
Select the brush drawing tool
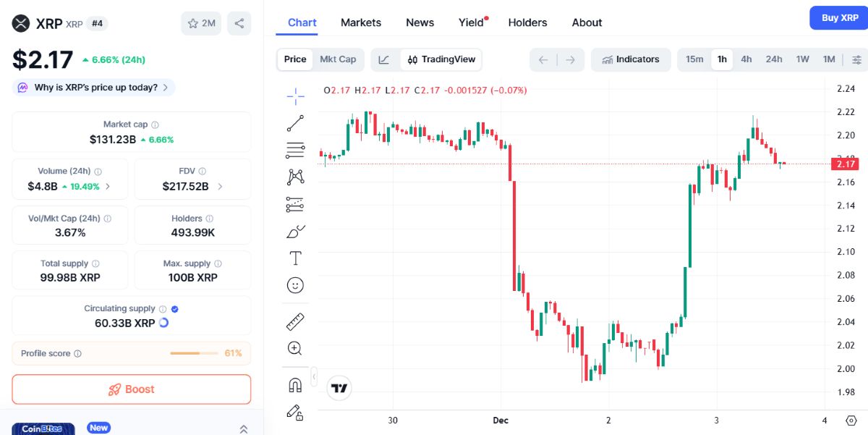tap(295, 232)
